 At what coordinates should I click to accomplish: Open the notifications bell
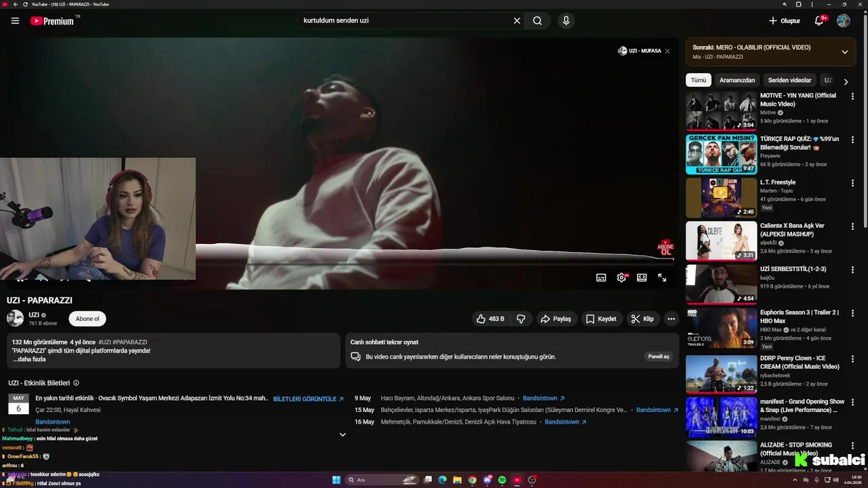click(x=819, y=21)
